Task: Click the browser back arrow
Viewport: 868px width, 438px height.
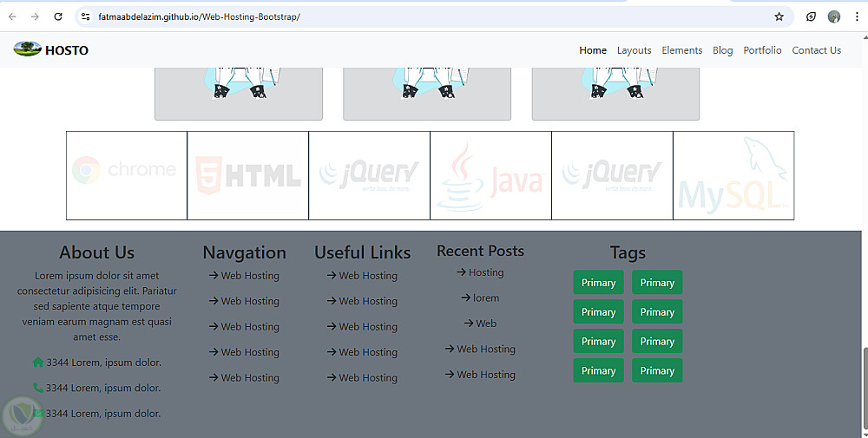Action: [12, 16]
